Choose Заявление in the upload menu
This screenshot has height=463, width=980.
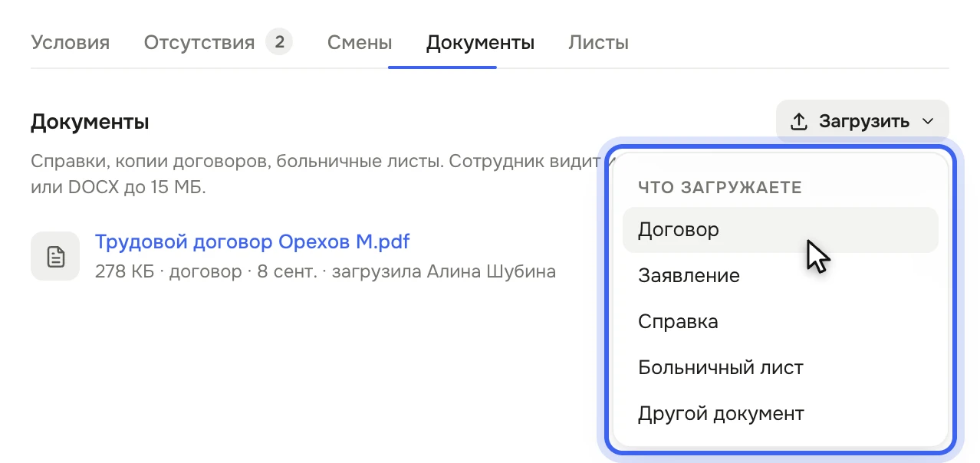pos(781,276)
